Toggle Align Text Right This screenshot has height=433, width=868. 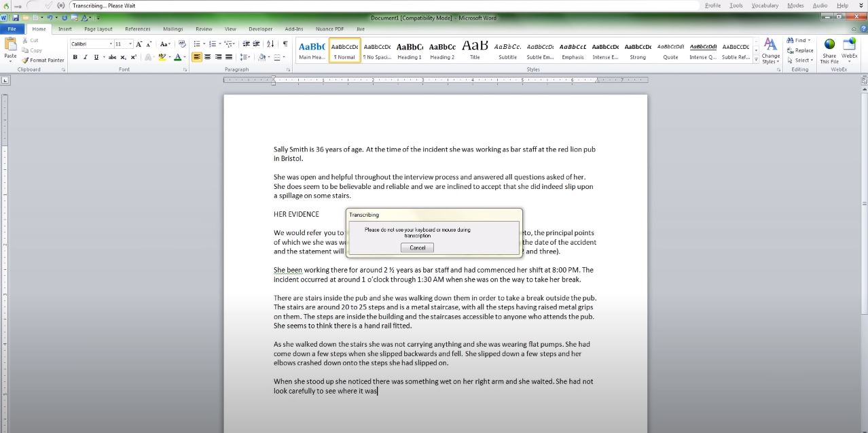[x=218, y=57]
